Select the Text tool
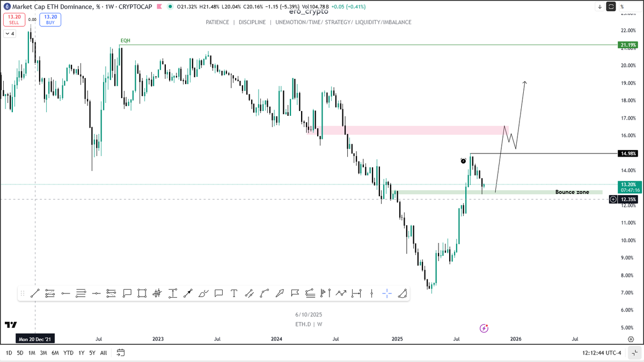The height and width of the screenshot is (362, 644). pos(234,293)
